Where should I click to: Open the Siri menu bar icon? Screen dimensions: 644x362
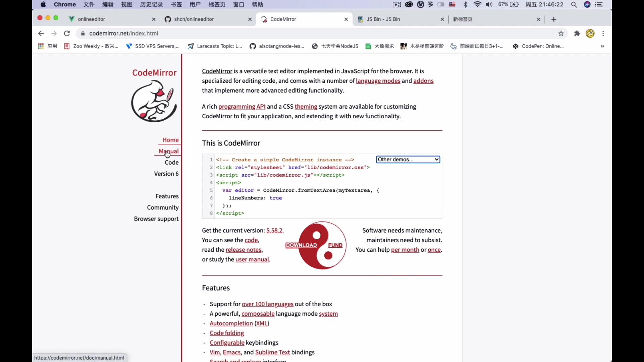[587, 5]
